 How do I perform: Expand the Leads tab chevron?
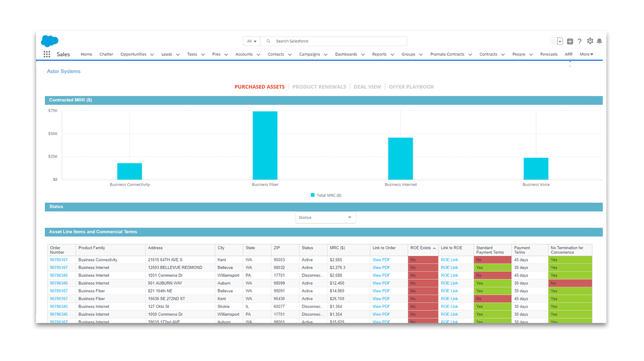pyautogui.click(x=178, y=55)
